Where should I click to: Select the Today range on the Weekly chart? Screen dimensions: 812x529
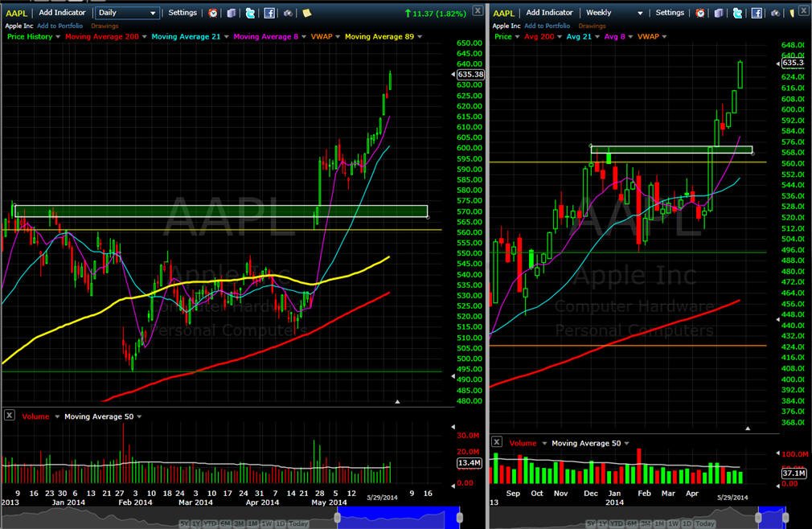(705, 524)
